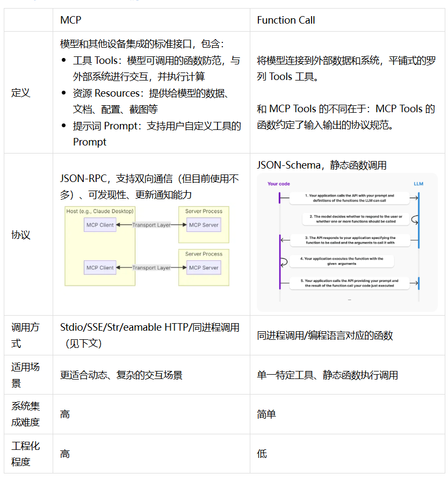The width and height of the screenshot is (448, 481).
Task: Click the 工程化程度 row label
Action: (25, 454)
